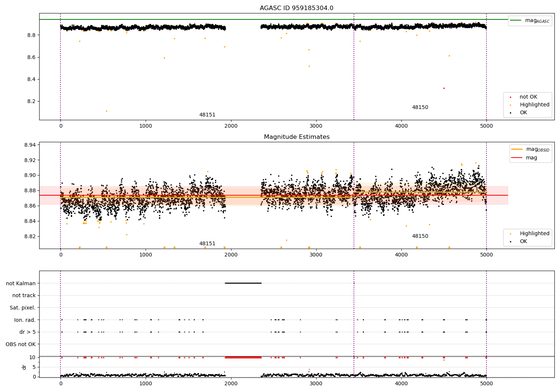Click the 'OBS not OK' row label
The height and width of the screenshot is (392, 560).
(x=21, y=344)
